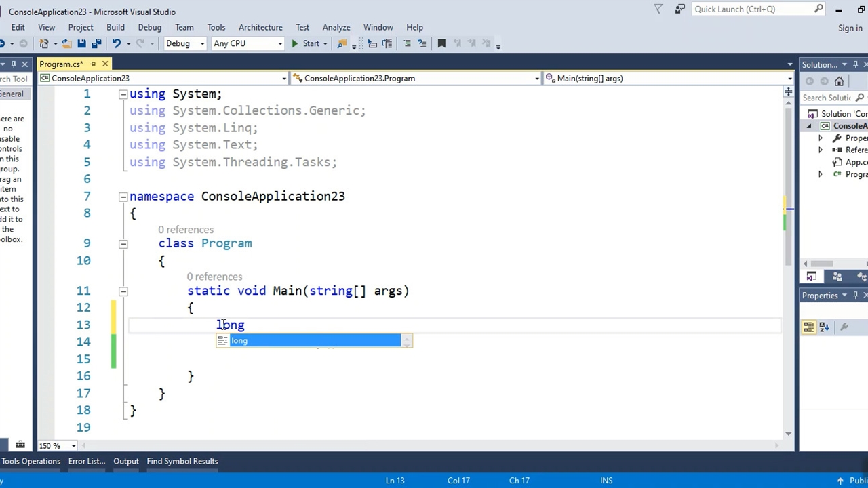Screen dimensions: 868x488
Task: Click the feedback icon beside Quick Launch
Action: [x=680, y=9]
